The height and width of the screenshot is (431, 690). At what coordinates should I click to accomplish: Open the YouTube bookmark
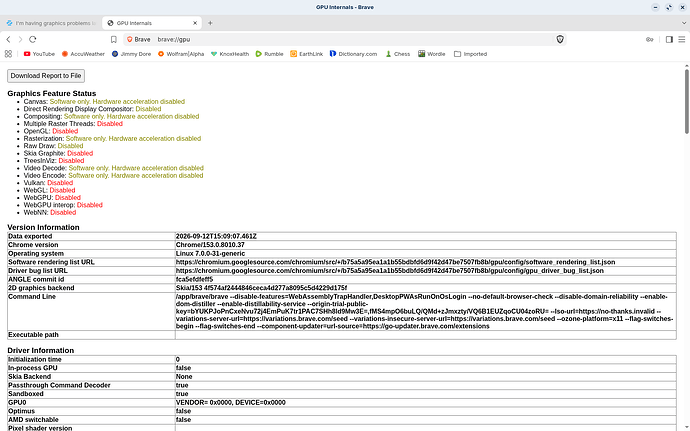pyautogui.click(x=39, y=54)
